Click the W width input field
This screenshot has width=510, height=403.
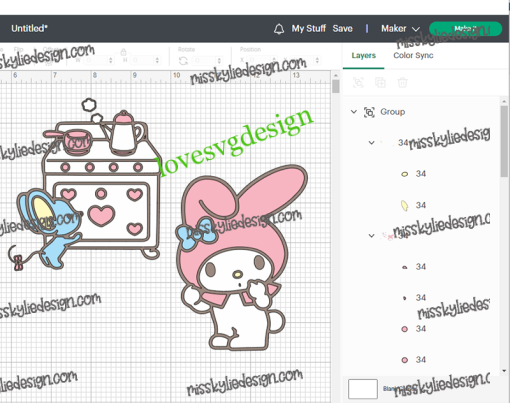(95, 60)
